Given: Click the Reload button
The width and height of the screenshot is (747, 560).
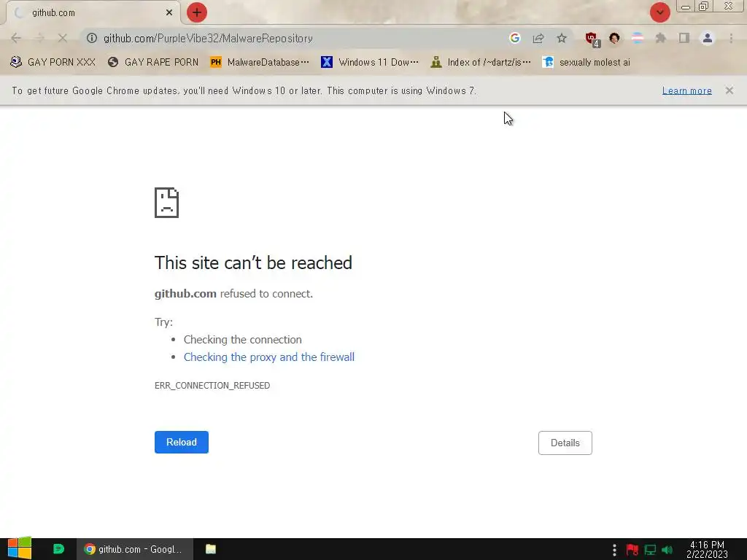Looking at the screenshot, I should [x=182, y=442].
